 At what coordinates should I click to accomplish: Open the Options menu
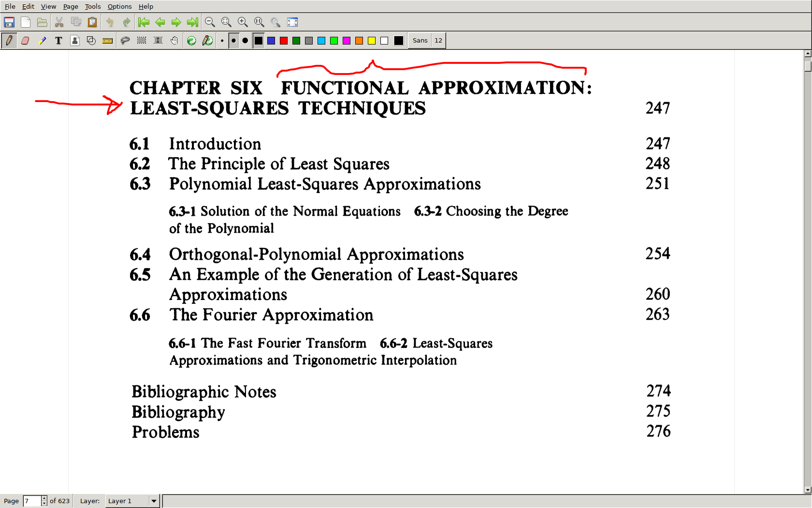coord(119,6)
